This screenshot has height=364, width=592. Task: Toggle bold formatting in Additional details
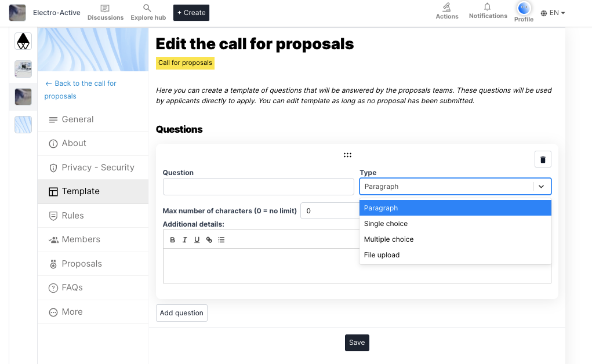(x=173, y=240)
